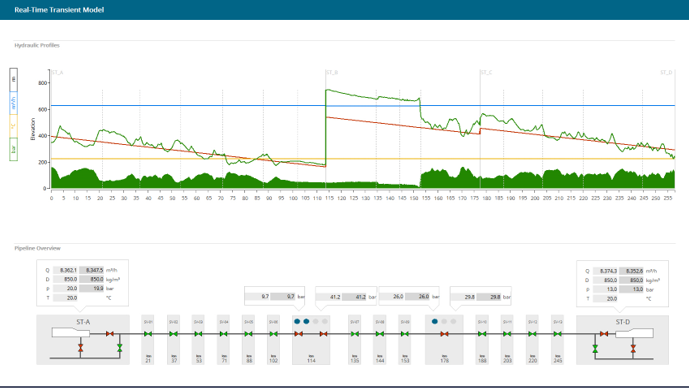Select the '°C' temperature axis tab
The width and height of the screenshot is (689, 388).
point(14,126)
